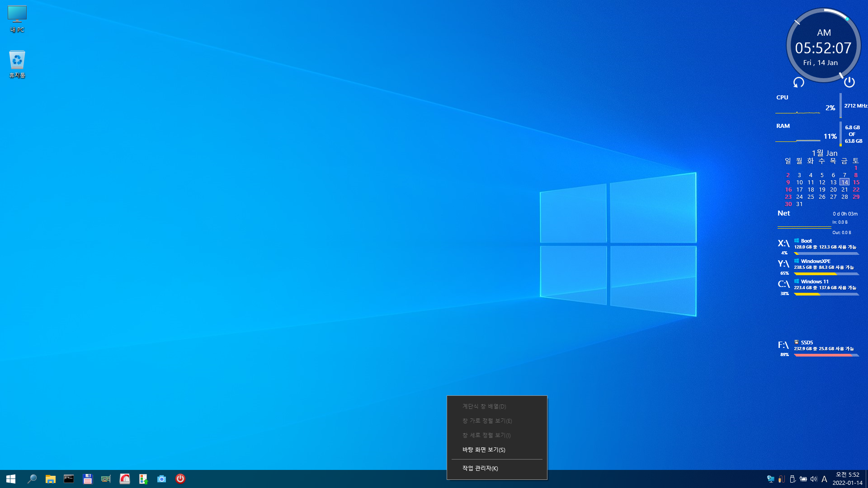868x488 pixels.
Task: Click the 05:52:07 clock widget
Action: (823, 48)
